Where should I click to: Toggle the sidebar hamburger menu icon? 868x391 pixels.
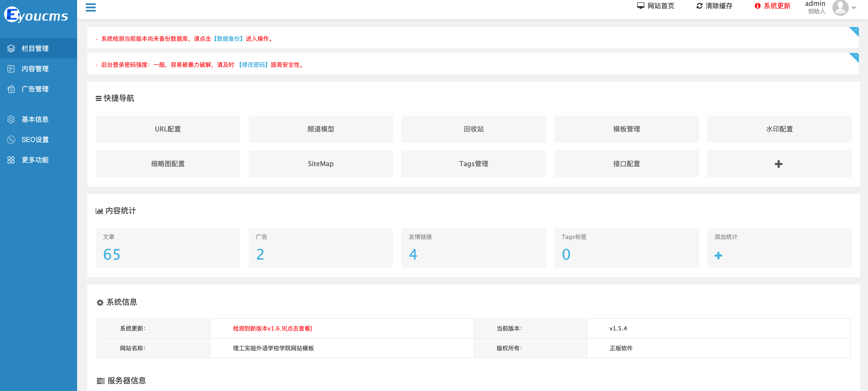(x=90, y=7)
